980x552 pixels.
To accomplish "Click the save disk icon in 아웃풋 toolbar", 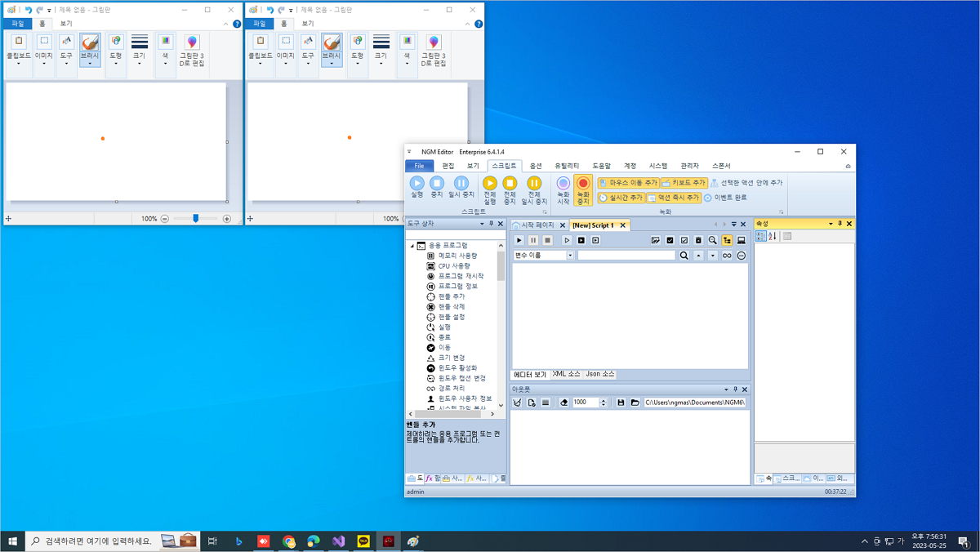I will [x=621, y=403].
